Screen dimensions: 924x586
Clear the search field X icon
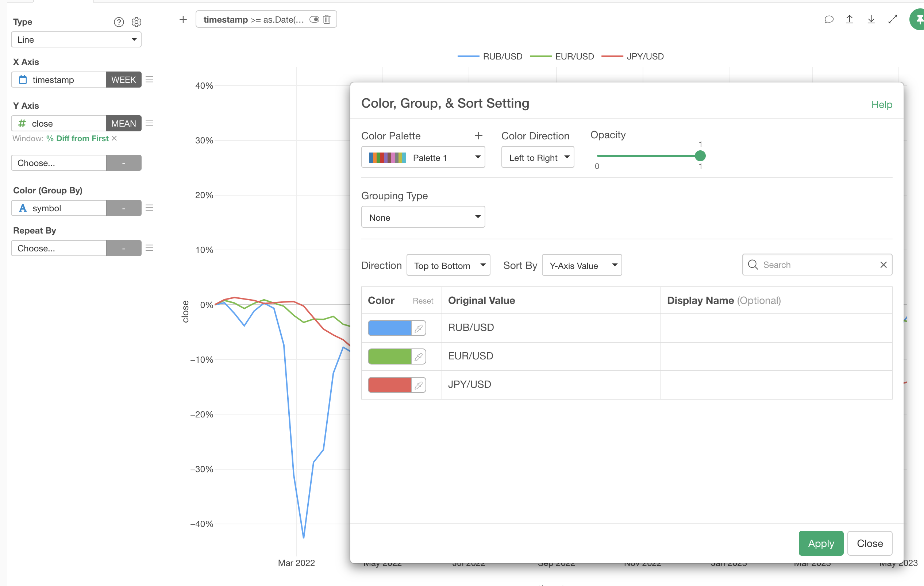[x=883, y=265]
